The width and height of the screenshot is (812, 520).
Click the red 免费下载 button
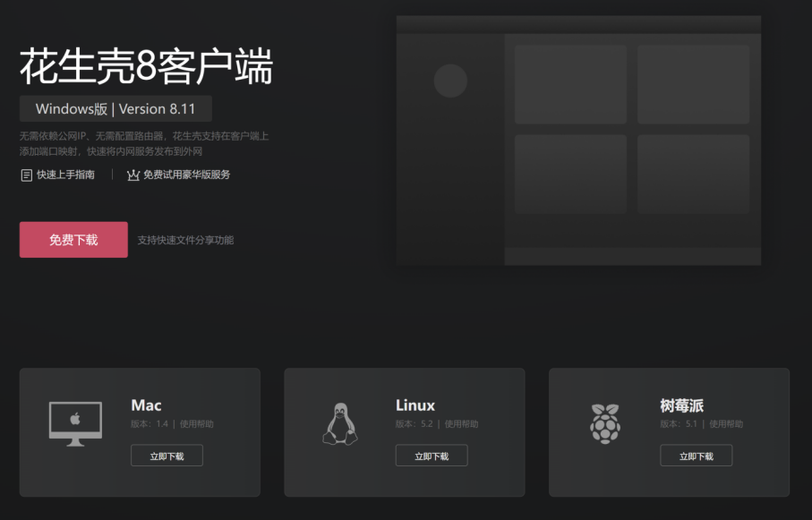73,240
